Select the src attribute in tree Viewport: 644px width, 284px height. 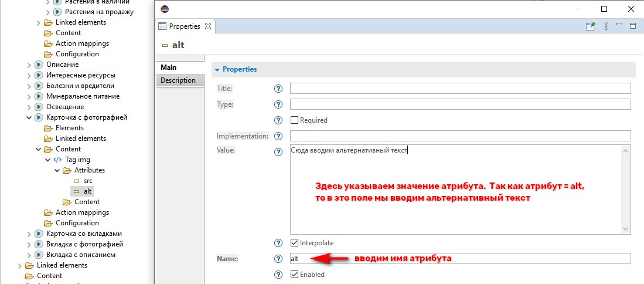tap(88, 181)
